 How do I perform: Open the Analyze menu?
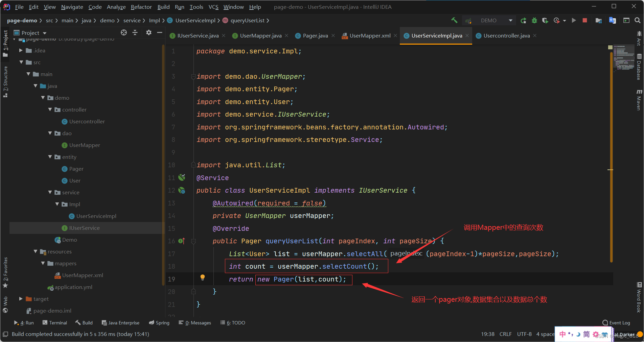click(x=116, y=7)
